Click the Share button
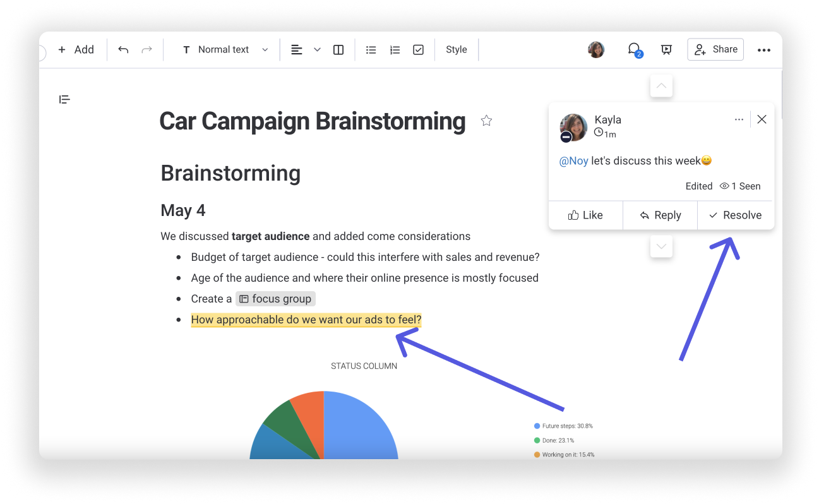Screen dimensions: 819x504 tap(715, 49)
